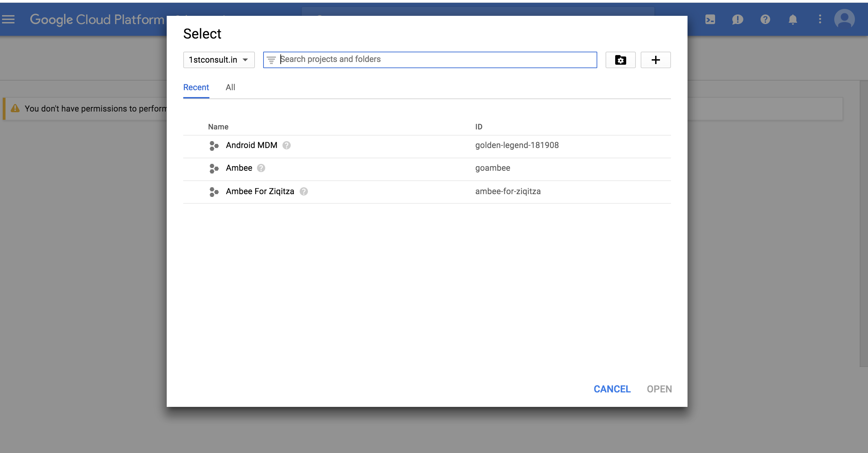The width and height of the screenshot is (868, 453).
Task: Click the plus new project button
Action: click(x=655, y=60)
